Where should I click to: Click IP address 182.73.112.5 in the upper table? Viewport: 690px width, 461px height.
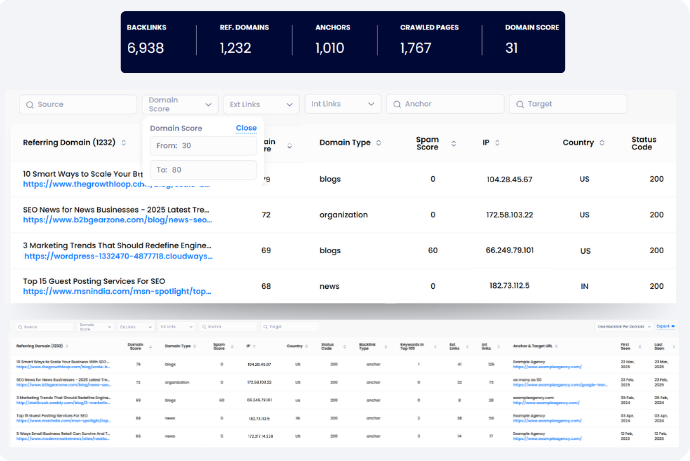coord(510,286)
